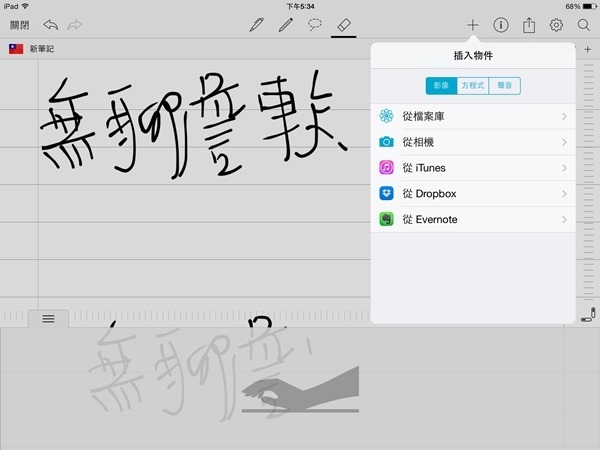The image size is (600, 450).
Task: Open the share/export icon
Action: (529, 25)
